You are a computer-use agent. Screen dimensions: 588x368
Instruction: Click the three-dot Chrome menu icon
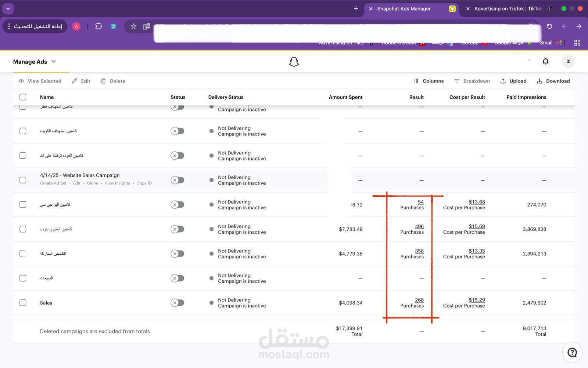tap(9, 26)
